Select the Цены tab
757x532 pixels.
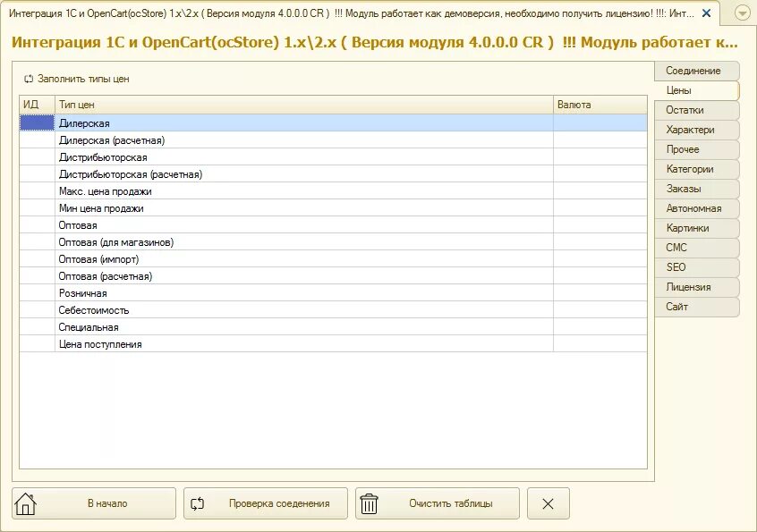point(696,90)
